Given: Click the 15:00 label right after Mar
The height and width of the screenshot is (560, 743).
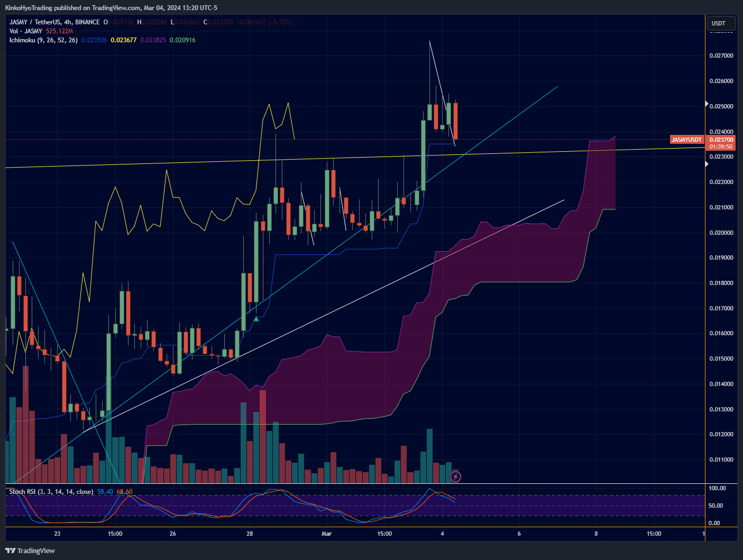Looking at the screenshot, I should pos(384,534).
